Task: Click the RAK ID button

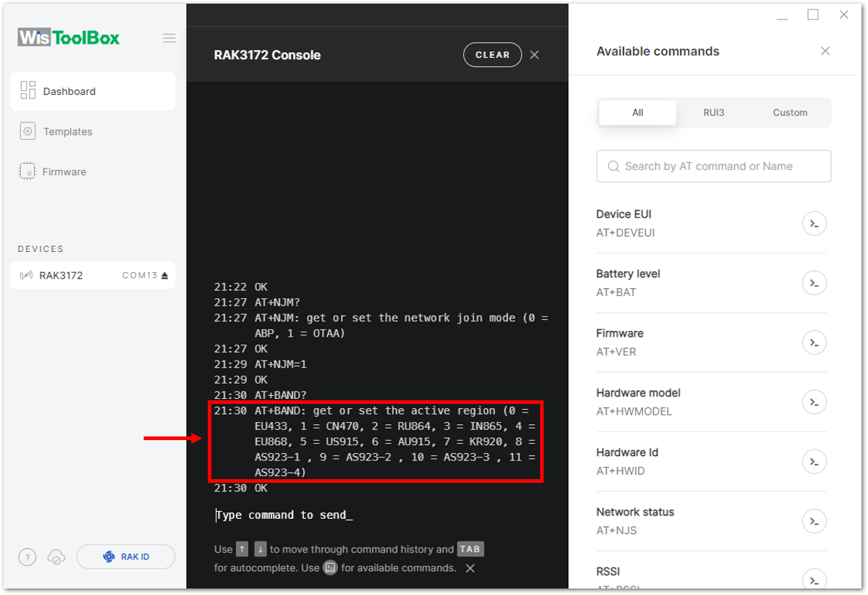Action: (126, 557)
